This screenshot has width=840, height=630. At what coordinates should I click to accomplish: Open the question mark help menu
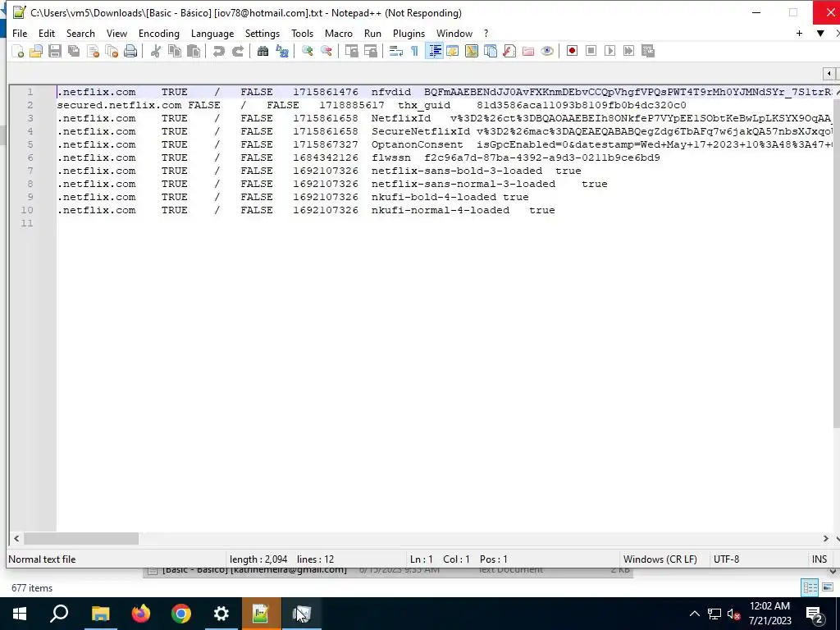click(x=486, y=33)
